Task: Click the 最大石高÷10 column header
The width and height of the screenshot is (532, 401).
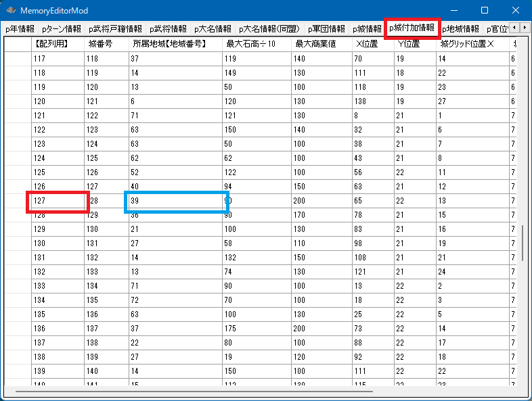Action: [250, 44]
